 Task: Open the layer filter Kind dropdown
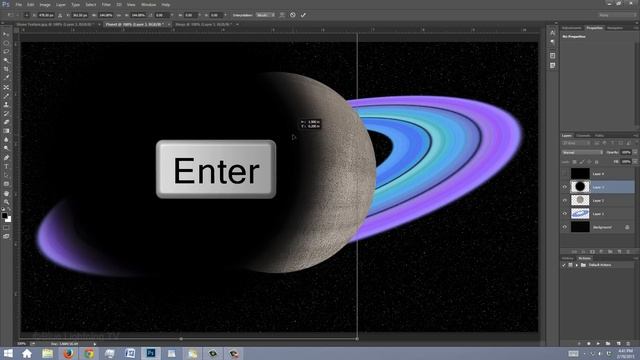click(x=576, y=143)
